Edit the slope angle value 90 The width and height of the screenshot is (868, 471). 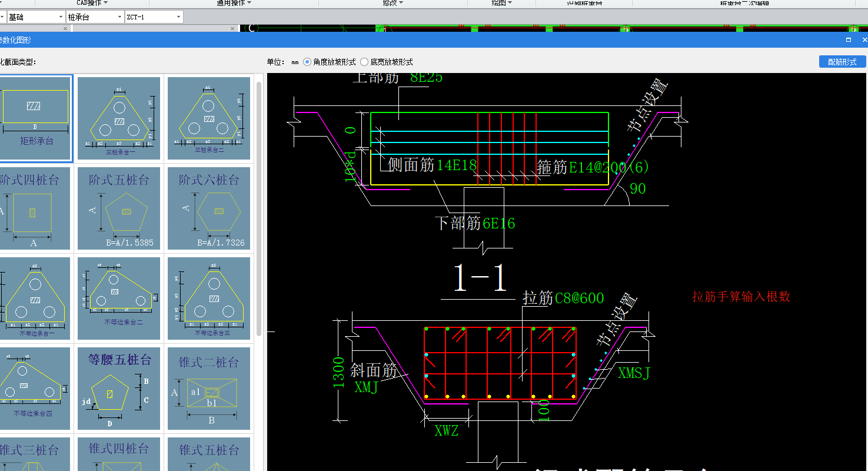pos(638,189)
